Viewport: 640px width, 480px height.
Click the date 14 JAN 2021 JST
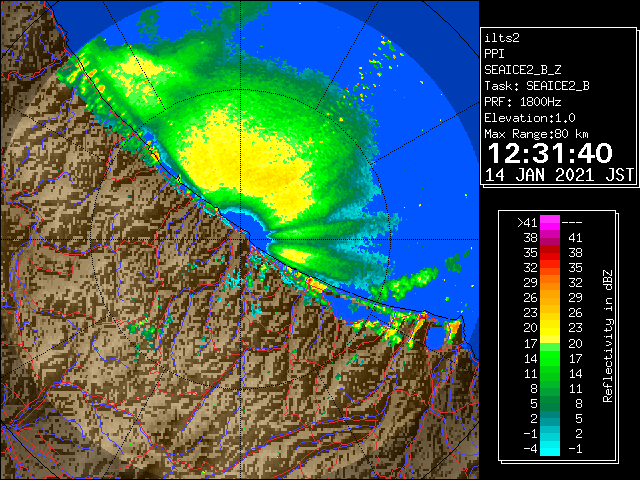(x=559, y=175)
